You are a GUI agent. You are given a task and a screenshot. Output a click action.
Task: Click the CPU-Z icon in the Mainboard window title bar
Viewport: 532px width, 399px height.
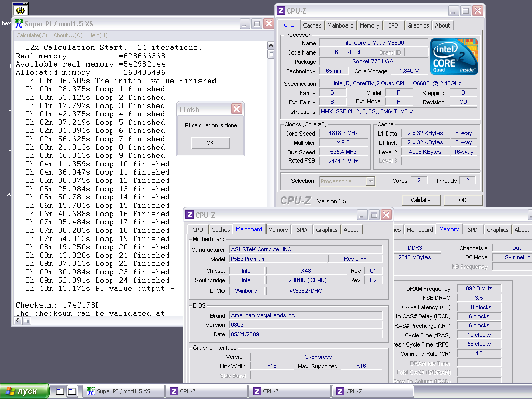(x=190, y=215)
